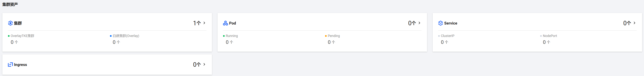Click the 集群资产 section heading

tap(10, 4)
